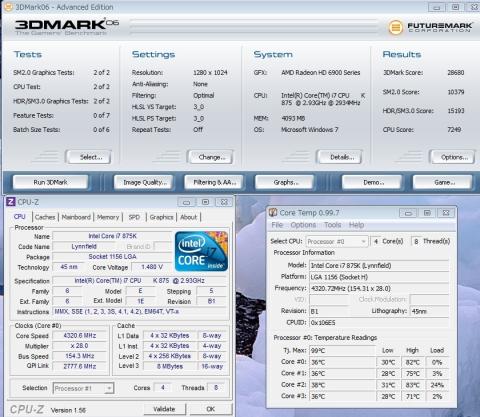Click the Platform LGA 1156 (Socket H) field
Image resolution: width=480 pixels, height=417 pixels.
(379, 277)
